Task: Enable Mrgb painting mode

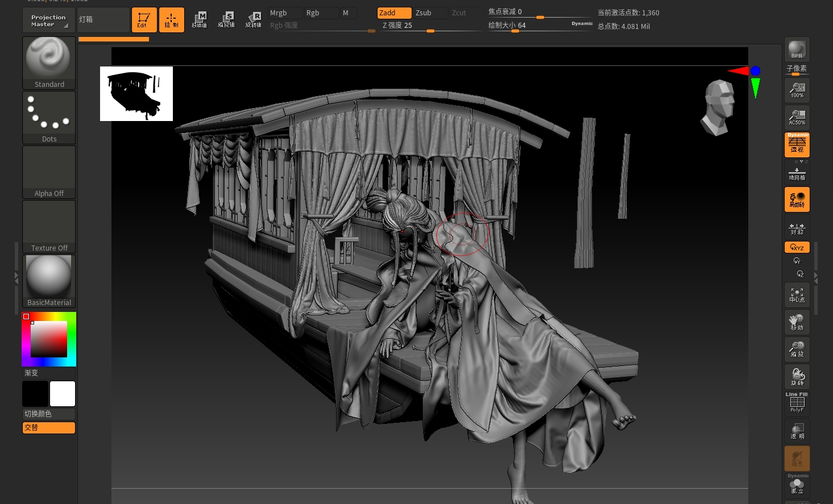Action: click(x=284, y=13)
